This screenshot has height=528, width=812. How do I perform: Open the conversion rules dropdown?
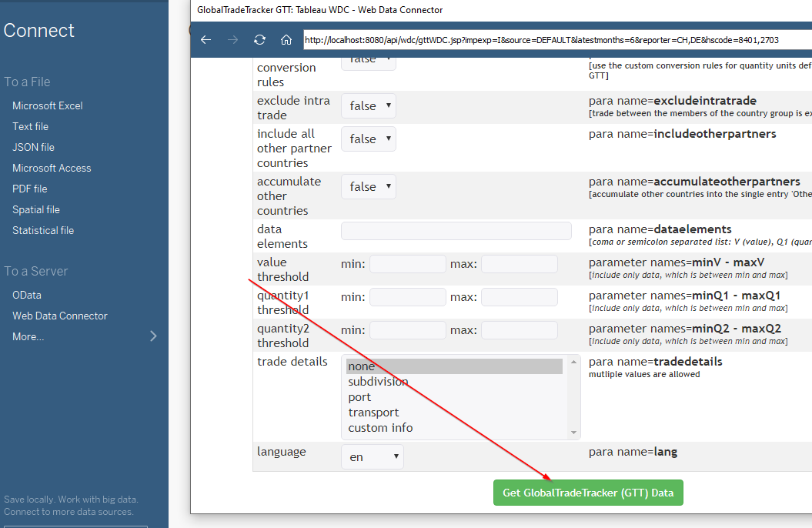tap(369, 63)
